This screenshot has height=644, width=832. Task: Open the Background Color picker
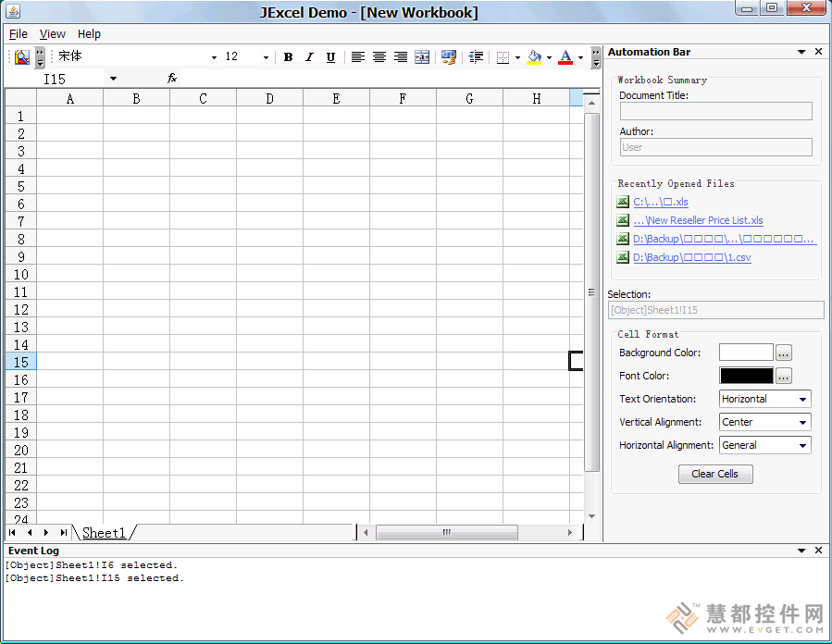(783, 353)
